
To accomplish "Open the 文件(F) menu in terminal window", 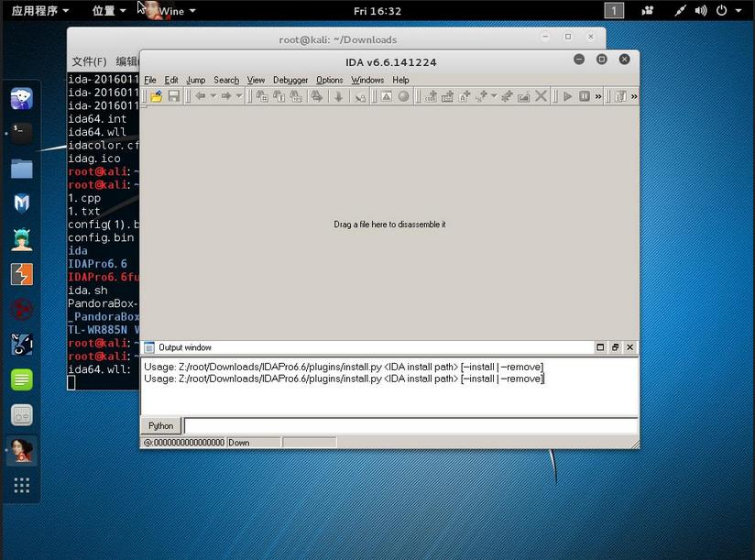I will [x=89, y=61].
